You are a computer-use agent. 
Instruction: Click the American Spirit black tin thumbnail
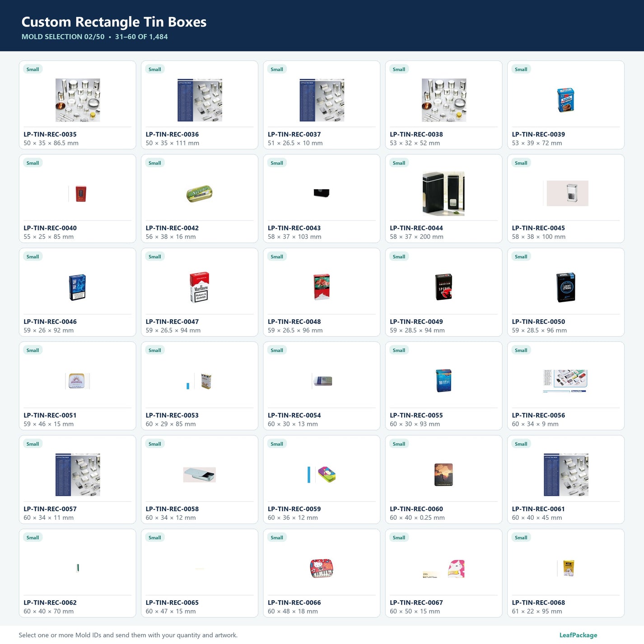(x=443, y=287)
